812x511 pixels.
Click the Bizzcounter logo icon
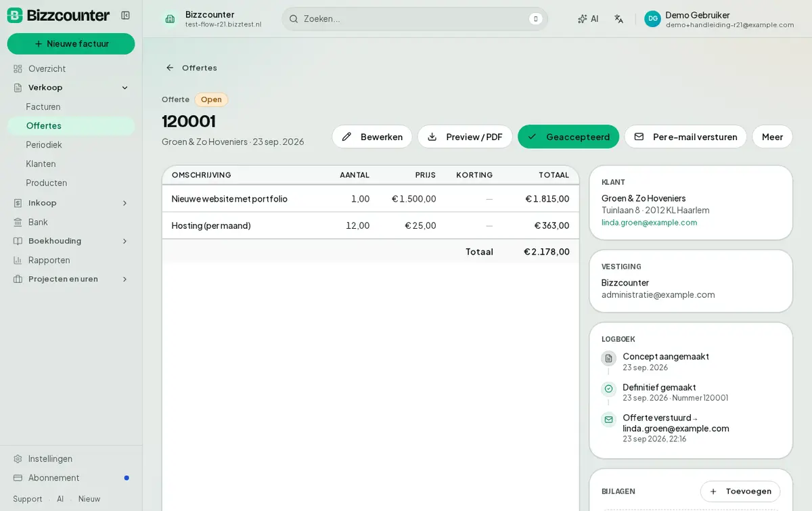click(15, 16)
